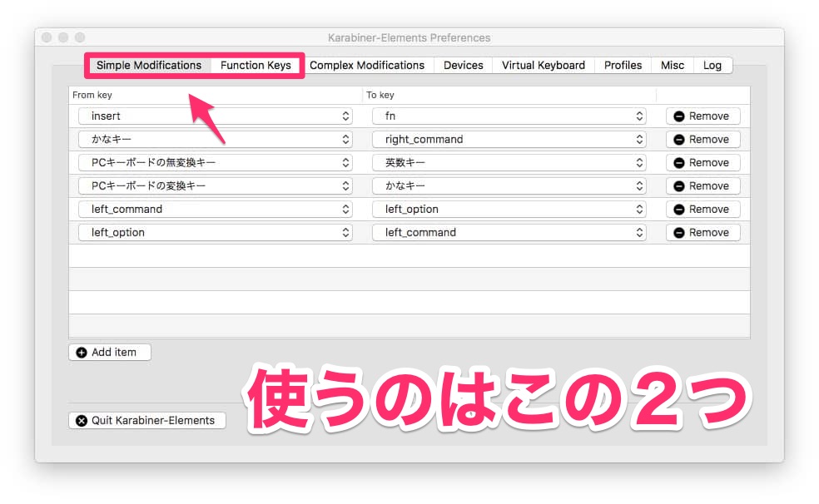Minimize the Karabiner-Elements Preferences window

pyautogui.click(x=63, y=37)
